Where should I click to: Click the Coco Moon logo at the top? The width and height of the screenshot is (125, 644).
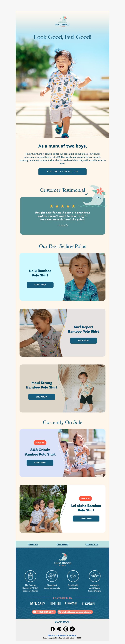tap(63, 21)
